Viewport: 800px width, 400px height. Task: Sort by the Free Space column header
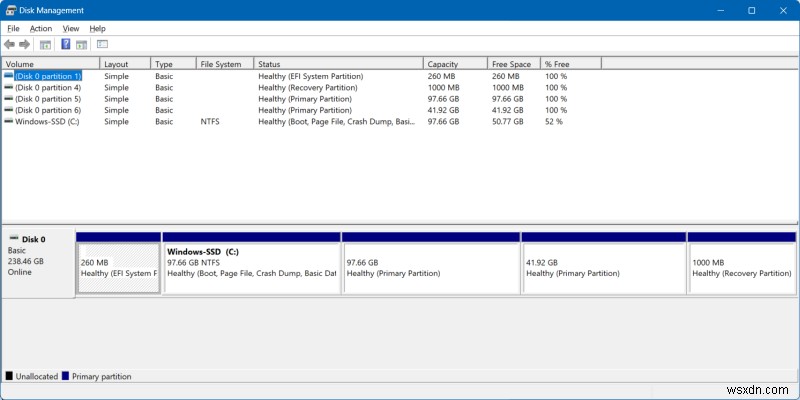tap(514, 64)
